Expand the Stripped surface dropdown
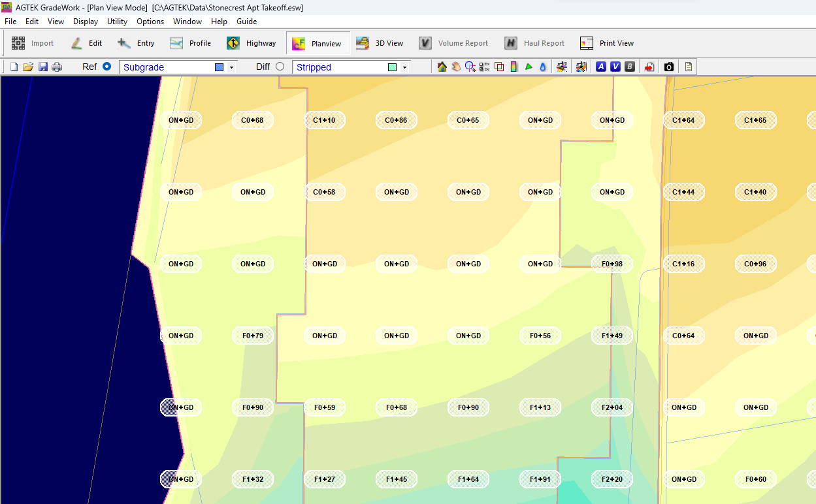 click(x=404, y=67)
